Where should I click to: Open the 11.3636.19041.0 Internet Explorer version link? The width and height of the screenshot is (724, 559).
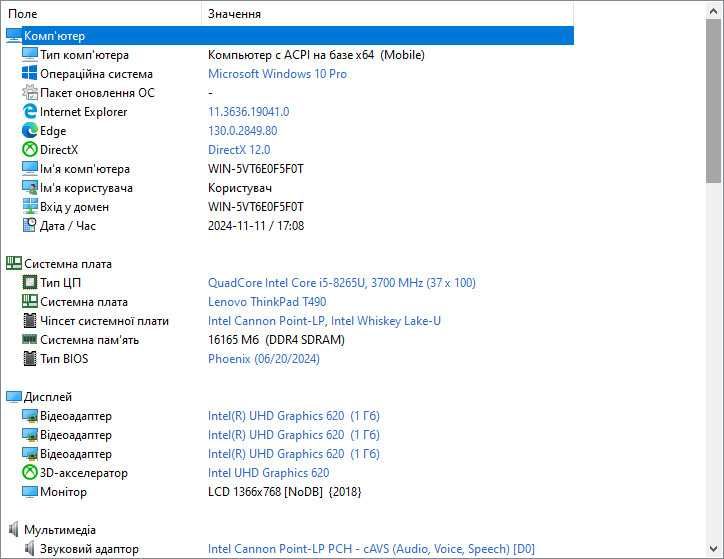click(x=248, y=112)
